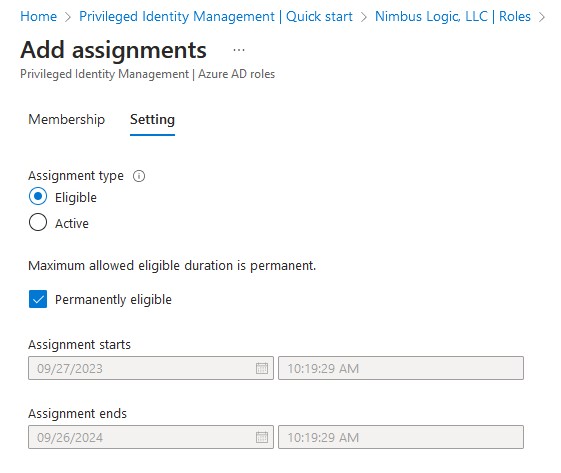This screenshot has height=473, width=561.
Task: Switch to the Membership tab
Action: pos(67,120)
